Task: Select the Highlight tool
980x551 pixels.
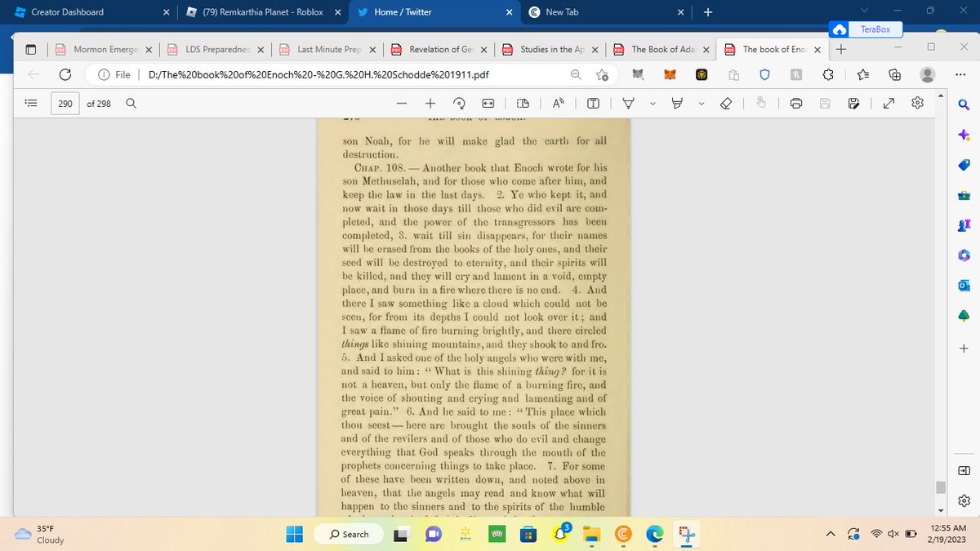Action: (677, 104)
